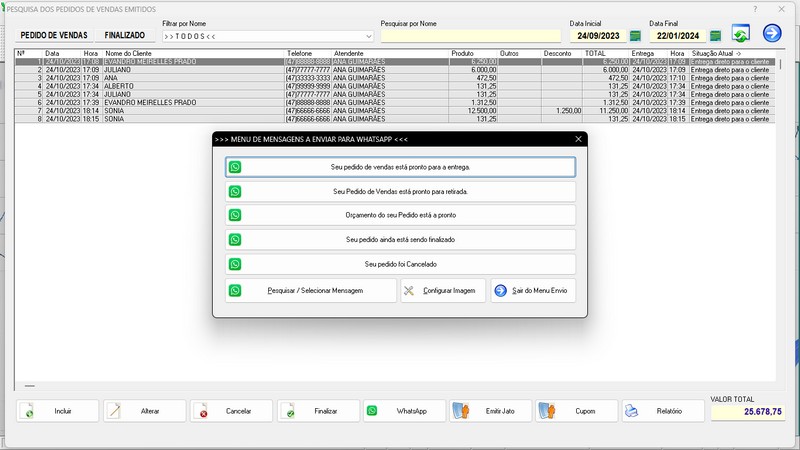Click the Incluir button

point(58,411)
